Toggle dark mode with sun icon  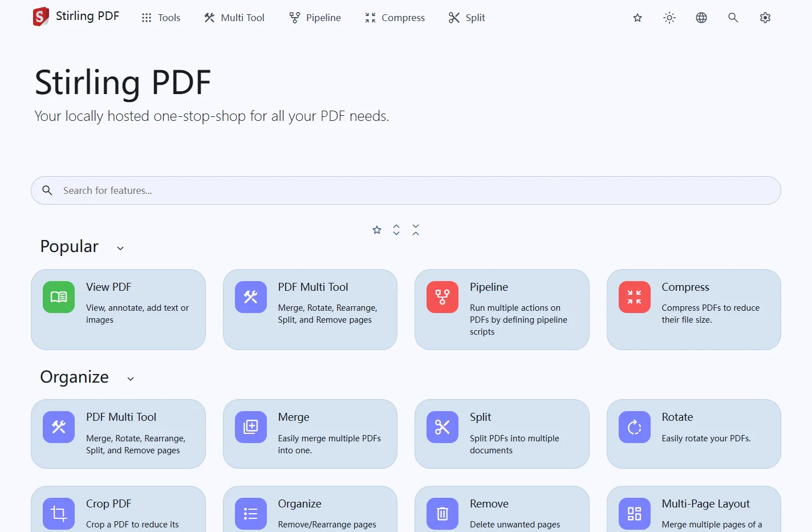669,18
